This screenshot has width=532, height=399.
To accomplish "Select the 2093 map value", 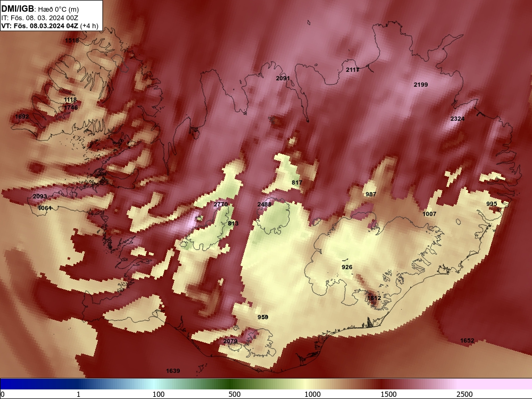I will (40, 196).
